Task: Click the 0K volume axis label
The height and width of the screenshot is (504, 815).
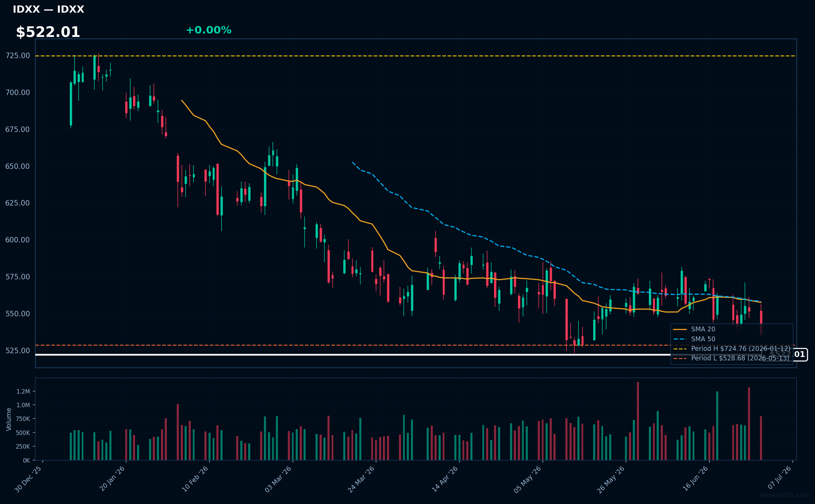Action: point(26,460)
